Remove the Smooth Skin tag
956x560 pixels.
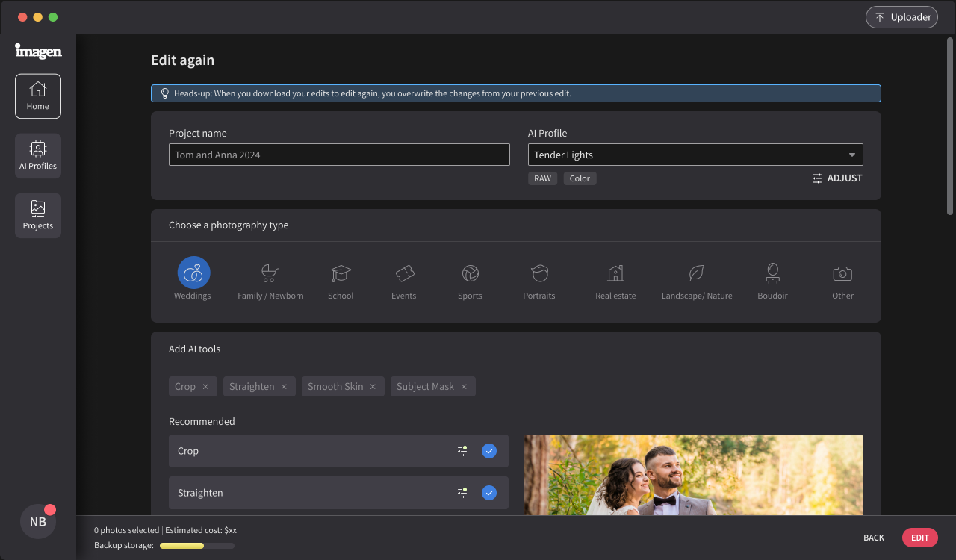[x=373, y=387]
